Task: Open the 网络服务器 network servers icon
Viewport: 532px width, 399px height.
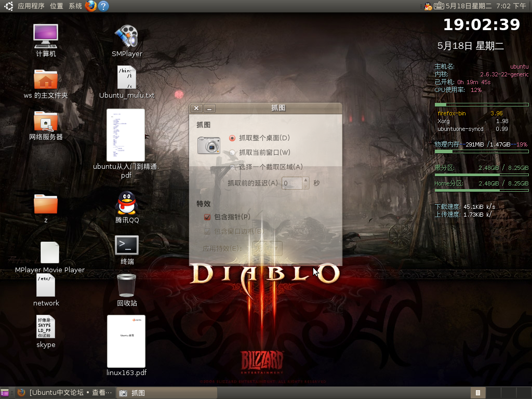Action: tap(46, 121)
